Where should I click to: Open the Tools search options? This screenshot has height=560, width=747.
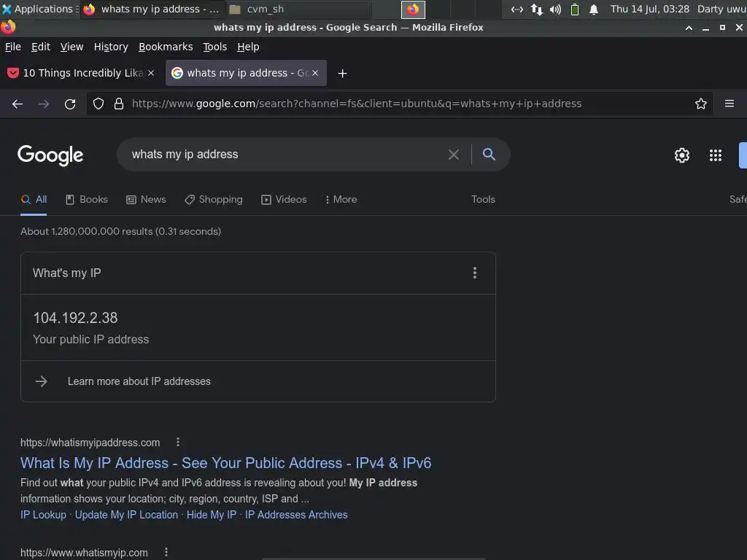[483, 200]
